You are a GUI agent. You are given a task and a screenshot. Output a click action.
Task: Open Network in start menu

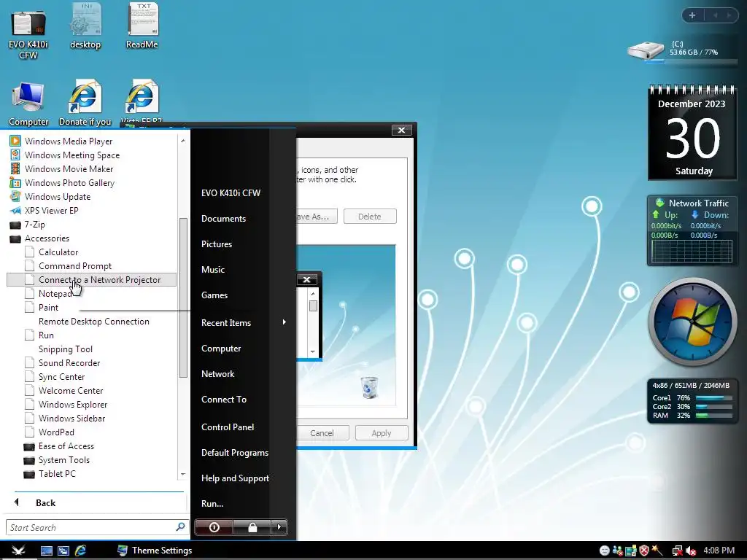217,374
